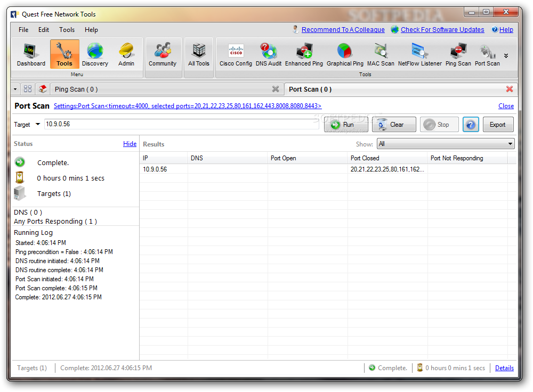Show All Tools
The image size is (533, 392).
coord(199,54)
